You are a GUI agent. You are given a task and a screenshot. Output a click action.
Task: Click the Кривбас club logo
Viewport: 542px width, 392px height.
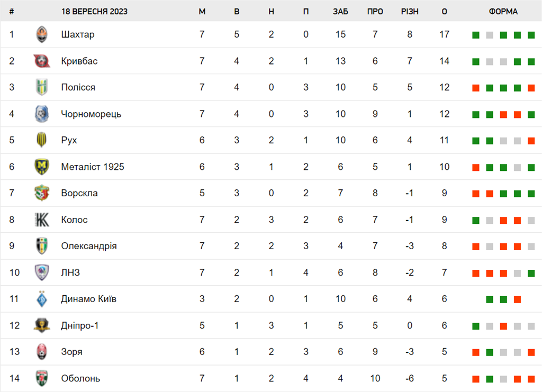click(x=42, y=61)
